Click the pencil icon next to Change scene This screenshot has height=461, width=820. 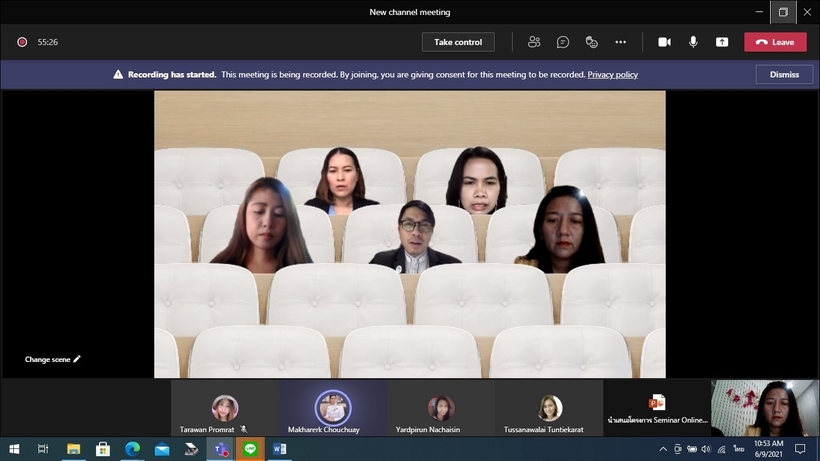[x=77, y=359]
